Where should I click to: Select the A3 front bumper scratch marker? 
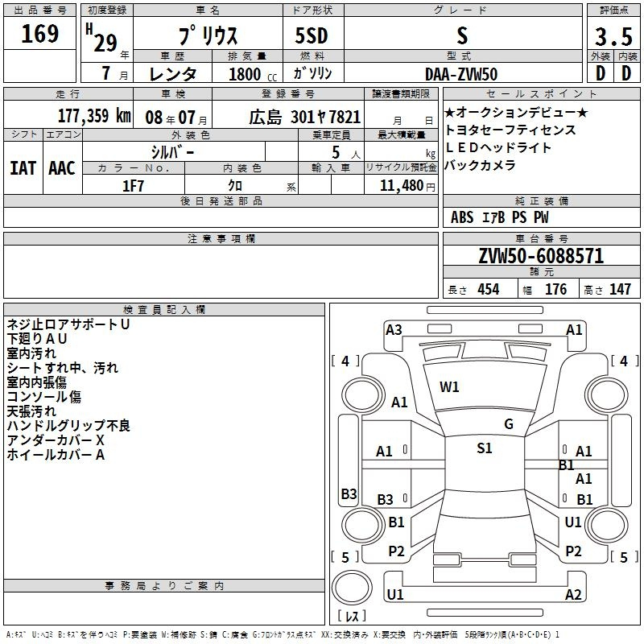click(x=394, y=329)
